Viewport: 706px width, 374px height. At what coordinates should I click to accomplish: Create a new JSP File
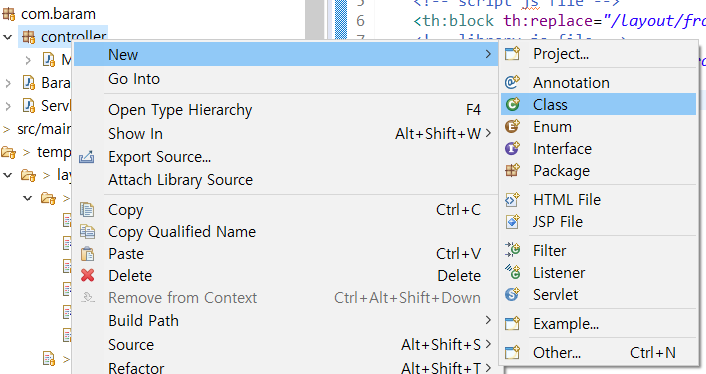(598, 221)
